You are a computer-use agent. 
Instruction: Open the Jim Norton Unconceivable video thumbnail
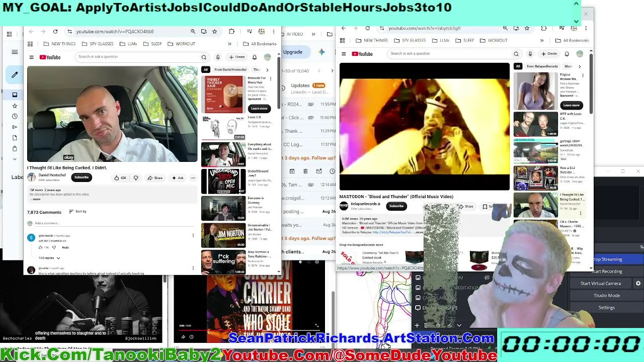tap(223, 235)
